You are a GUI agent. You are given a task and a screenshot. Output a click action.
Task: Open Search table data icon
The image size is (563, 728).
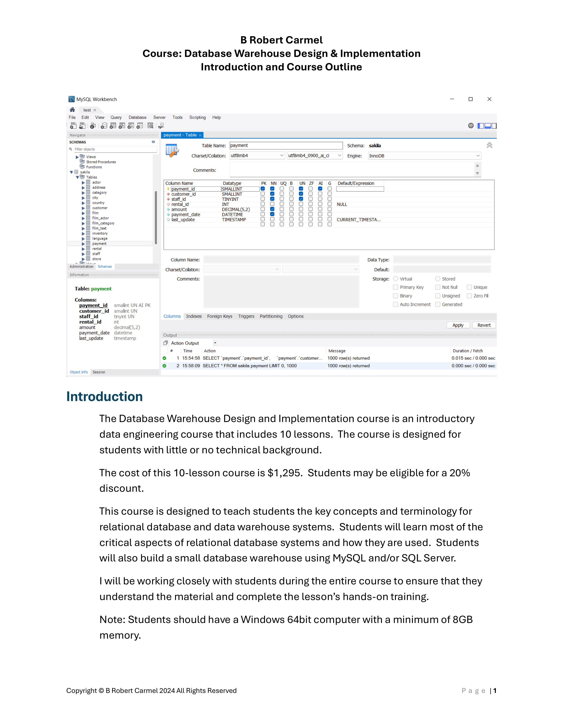click(x=150, y=126)
